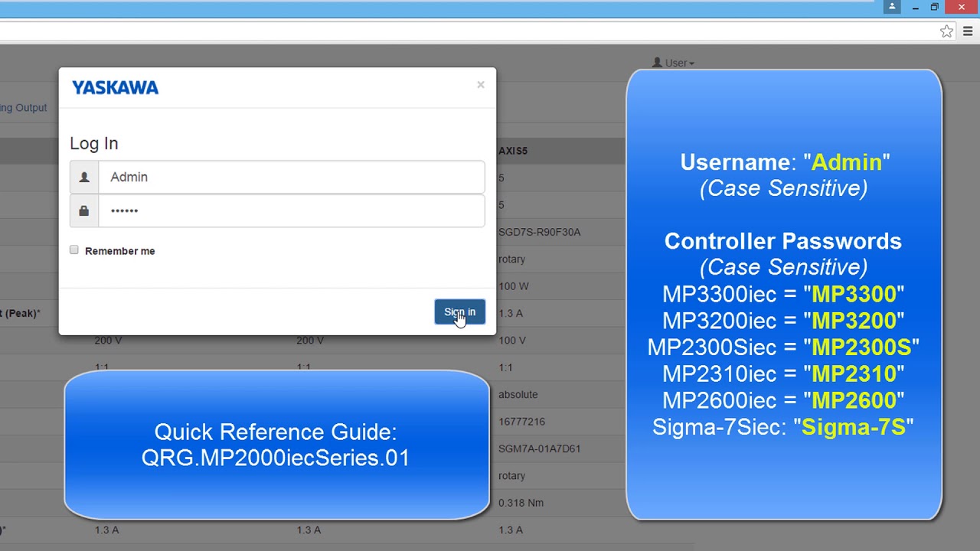Open the browser hamburger menu
This screenshot has height=551, width=980.
coord(968,31)
